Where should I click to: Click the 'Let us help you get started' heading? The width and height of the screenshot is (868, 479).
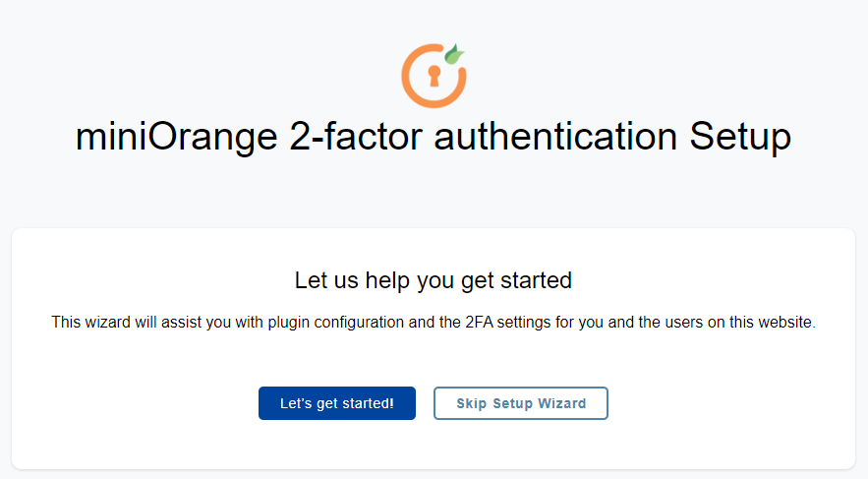coord(433,280)
